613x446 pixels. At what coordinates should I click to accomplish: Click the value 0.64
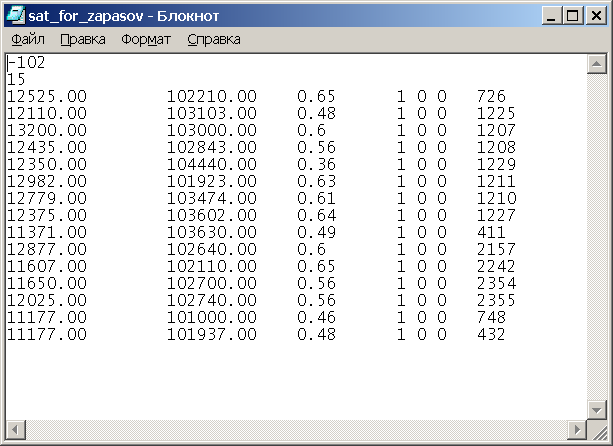tap(316, 215)
